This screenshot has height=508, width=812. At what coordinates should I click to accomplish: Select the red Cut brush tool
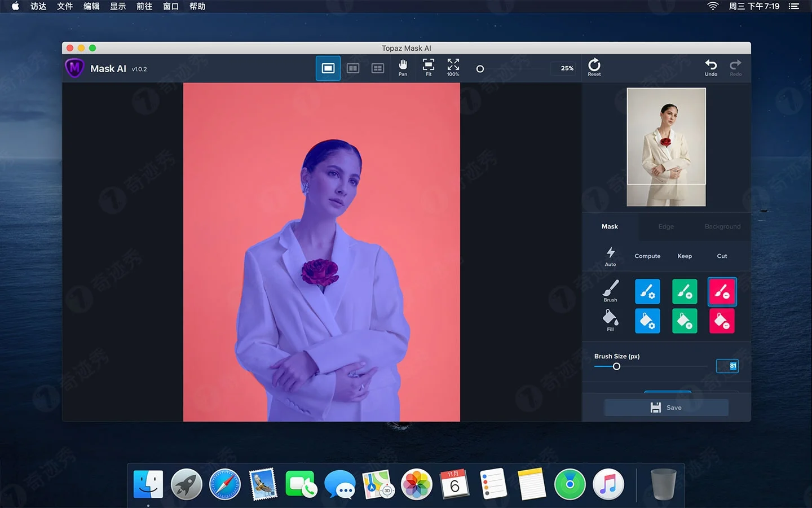[x=722, y=292]
